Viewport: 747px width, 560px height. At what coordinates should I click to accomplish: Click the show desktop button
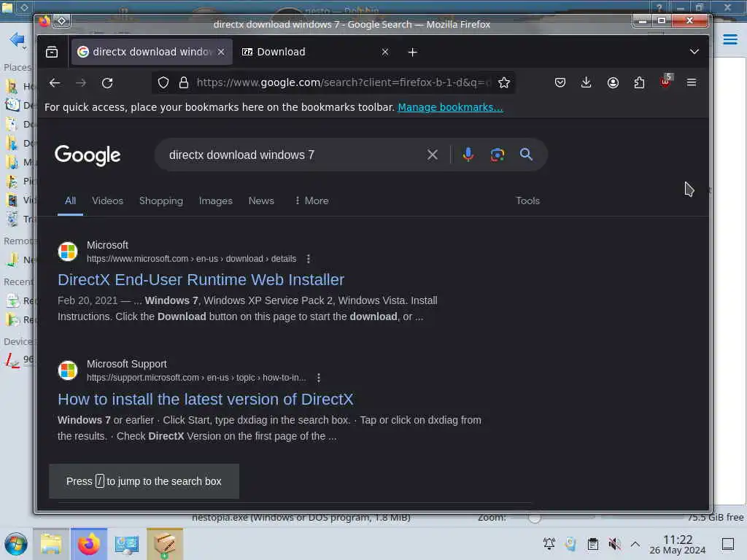click(x=728, y=544)
